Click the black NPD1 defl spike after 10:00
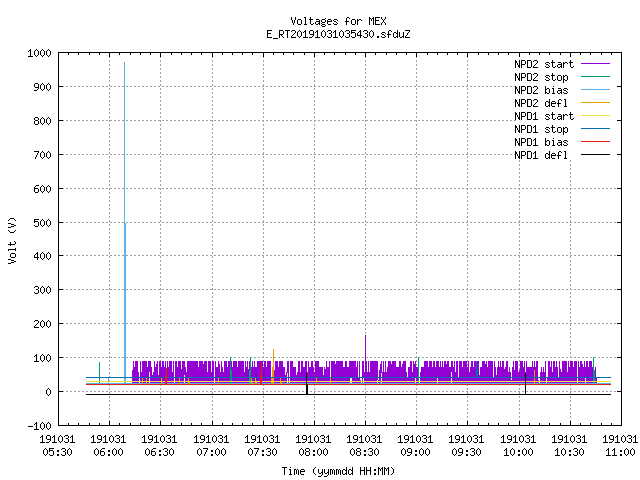Screen dimensions: 640x480 (525, 383)
